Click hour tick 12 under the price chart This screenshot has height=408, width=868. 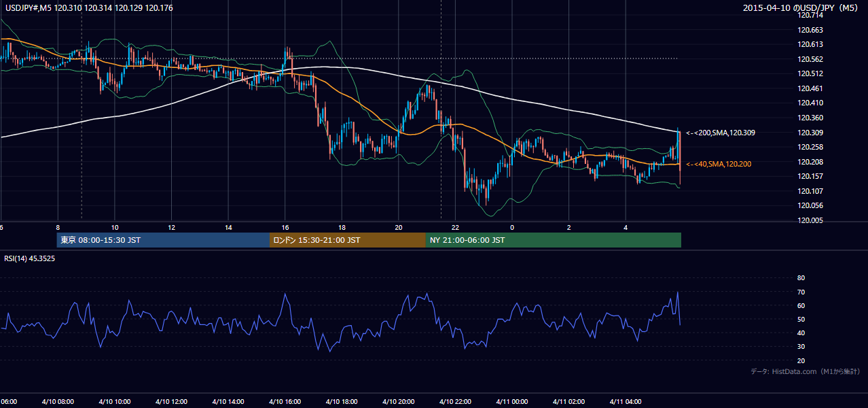[172, 227]
